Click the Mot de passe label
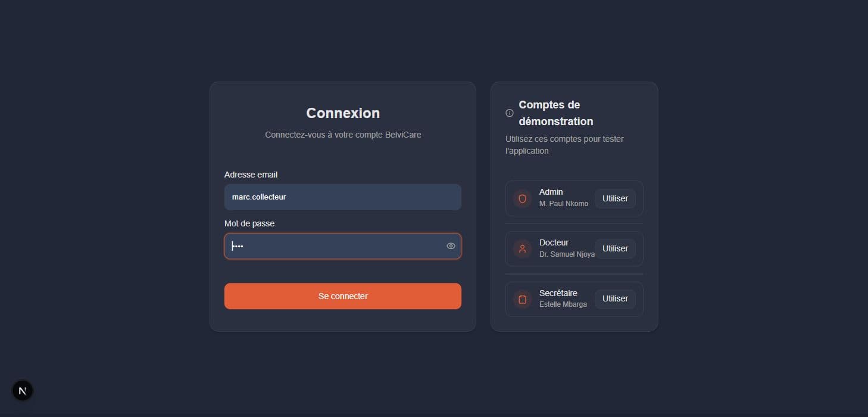Viewport: 868px width, 417px height. click(x=249, y=223)
